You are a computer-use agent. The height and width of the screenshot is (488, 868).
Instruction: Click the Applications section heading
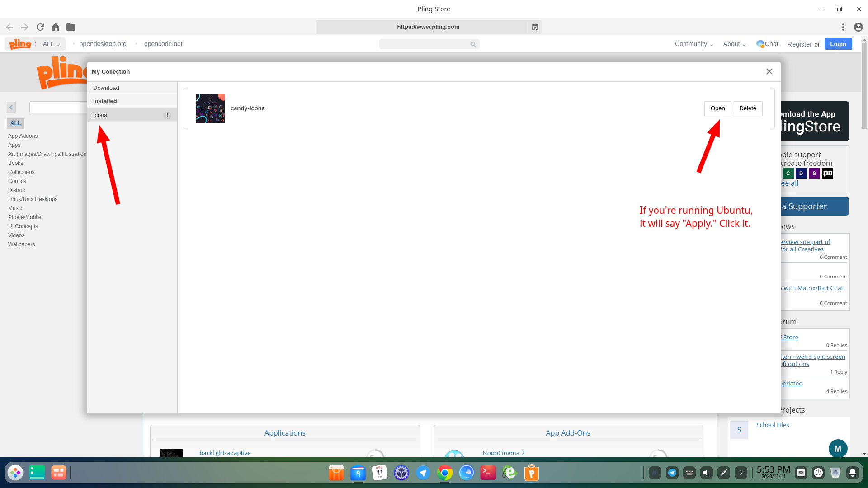[285, 433]
